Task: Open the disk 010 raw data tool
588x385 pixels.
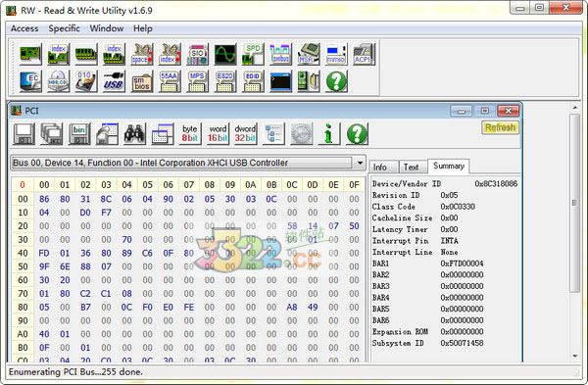Action: click(86, 81)
